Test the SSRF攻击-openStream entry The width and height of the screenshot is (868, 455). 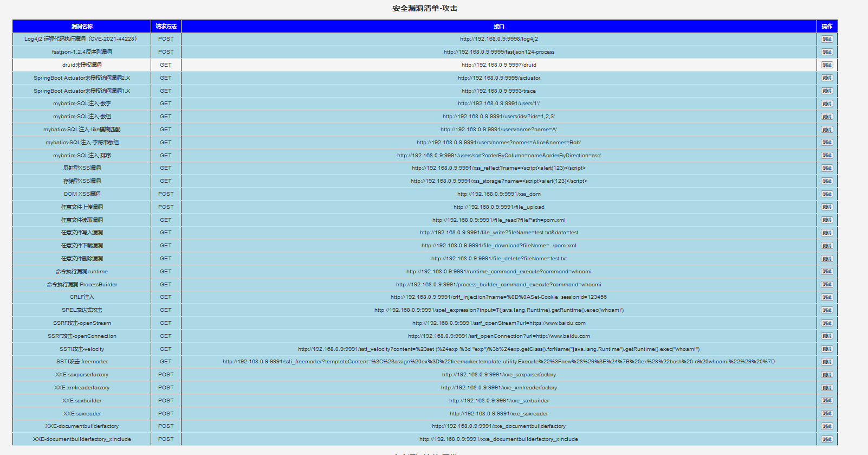(x=827, y=323)
